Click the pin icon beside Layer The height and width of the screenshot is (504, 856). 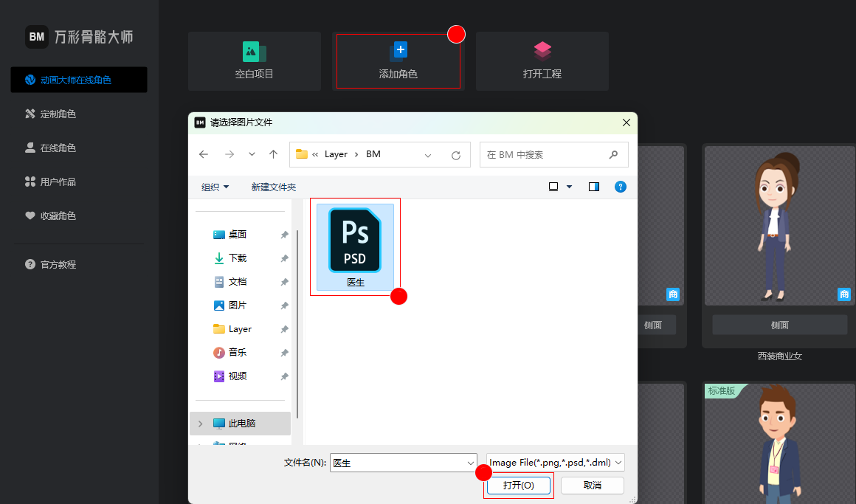[x=284, y=329]
